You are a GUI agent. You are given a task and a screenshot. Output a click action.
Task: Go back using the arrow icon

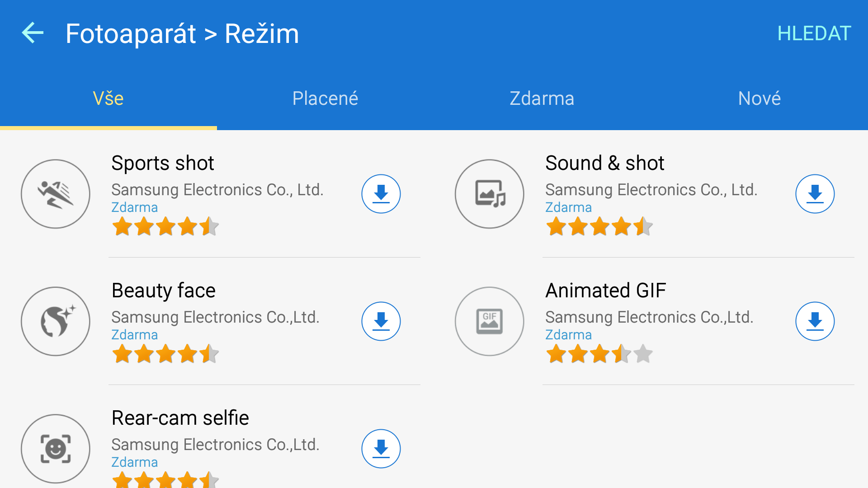pyautogui.click(x=33, y=33)
